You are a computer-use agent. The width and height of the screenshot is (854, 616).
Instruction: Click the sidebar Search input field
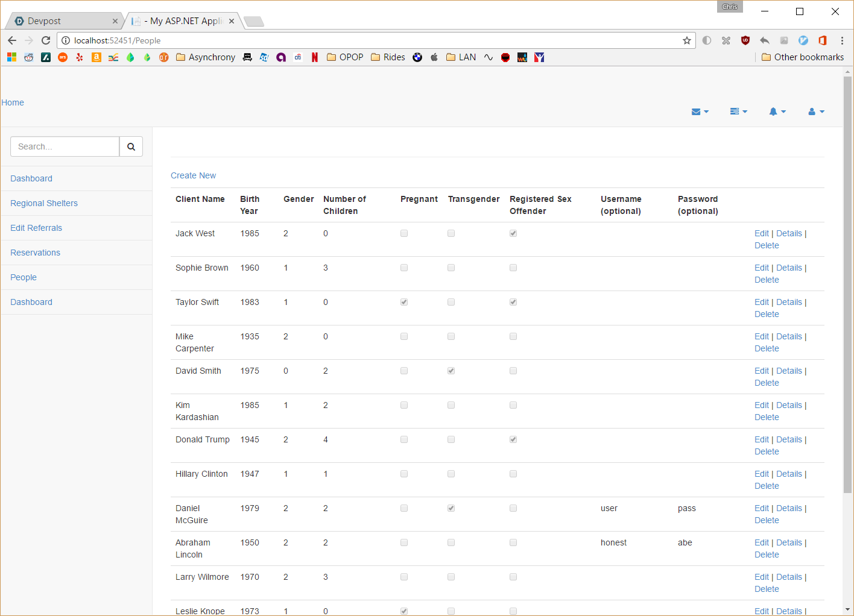(x=65, y=146)
